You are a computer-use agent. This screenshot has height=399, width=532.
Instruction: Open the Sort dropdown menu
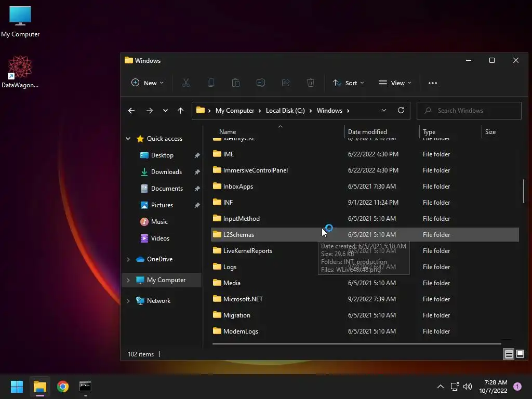(x=349, y=83)
